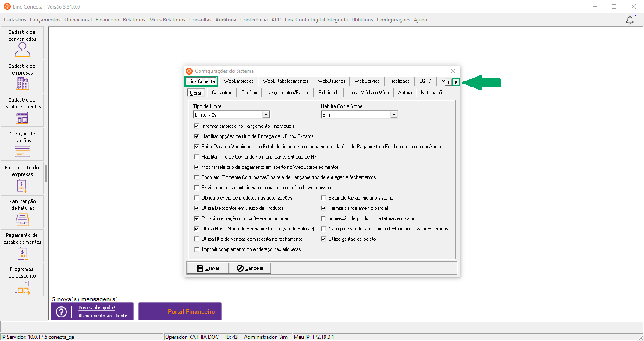The width and height of the screenshot is (644, 341).
Task: Open Cadastro de estabelecimentos sidebar shortcut
Action: pos(22,111)
